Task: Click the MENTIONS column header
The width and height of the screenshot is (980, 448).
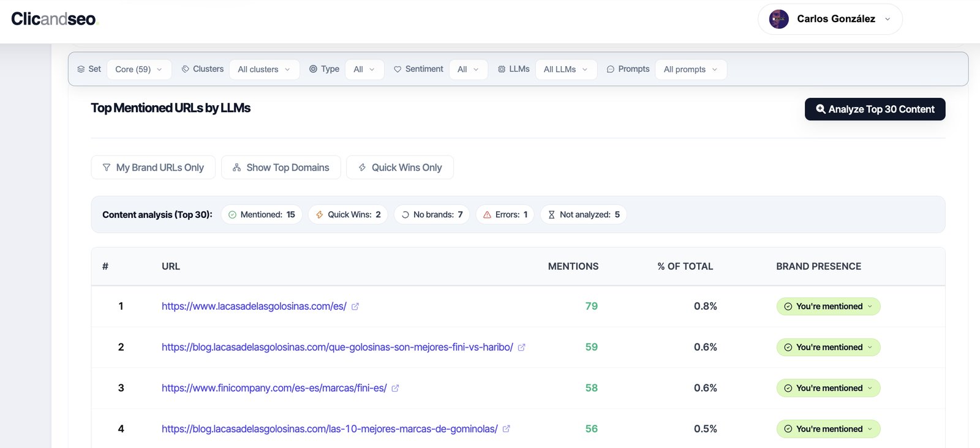Action: click(573, 266)
